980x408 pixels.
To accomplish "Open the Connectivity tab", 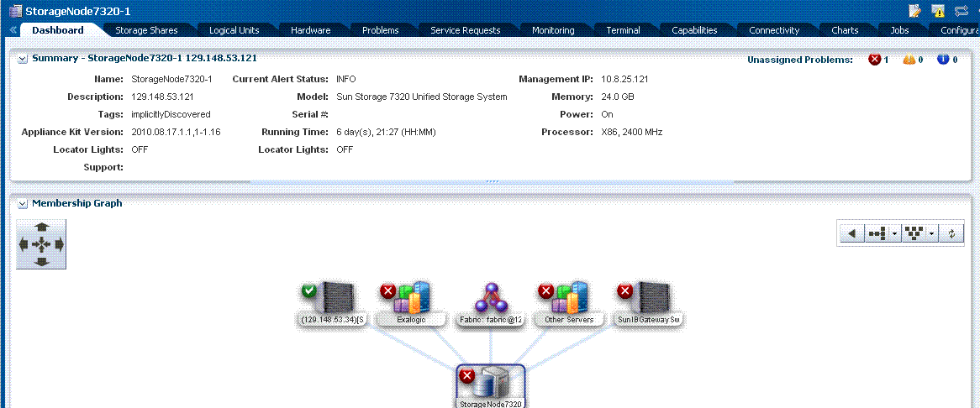I will coord(774,30).
